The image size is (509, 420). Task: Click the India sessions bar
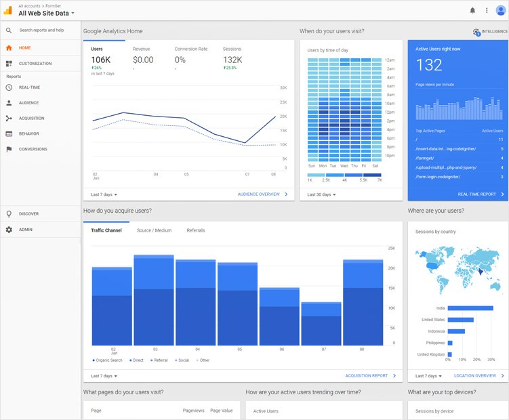[470, 308]
